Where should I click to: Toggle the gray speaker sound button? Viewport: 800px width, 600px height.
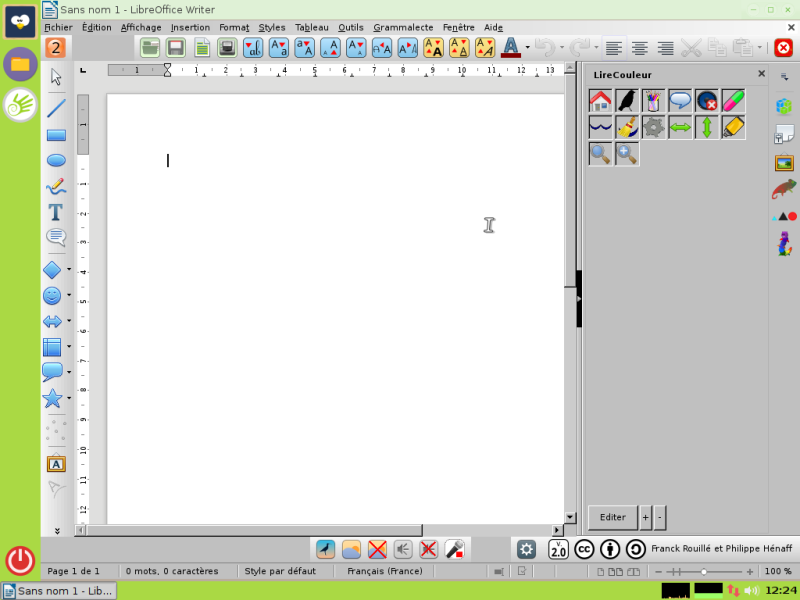point(403,549)
